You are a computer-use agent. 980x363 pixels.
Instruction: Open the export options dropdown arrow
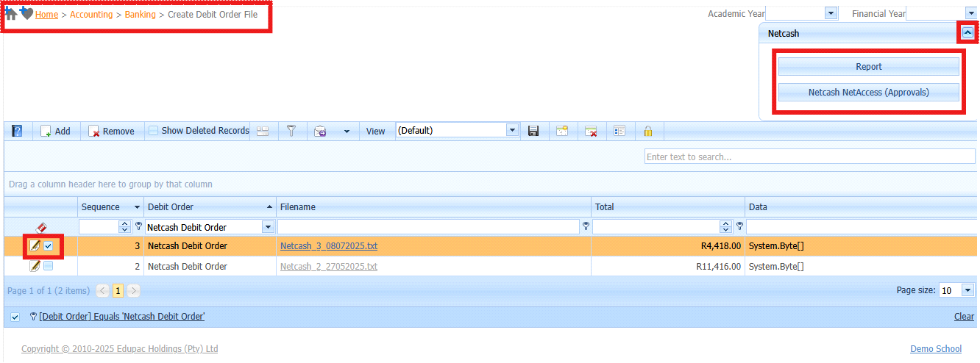347,132
